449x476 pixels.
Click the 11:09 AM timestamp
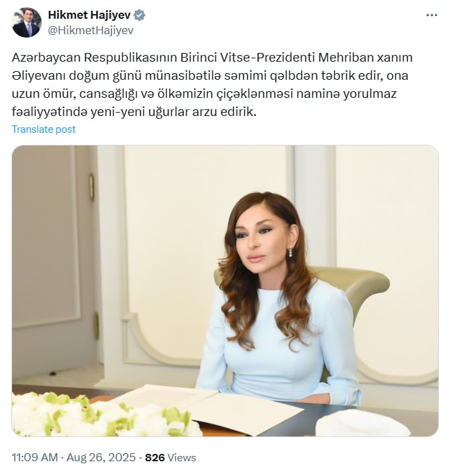[x=35, y=457]
